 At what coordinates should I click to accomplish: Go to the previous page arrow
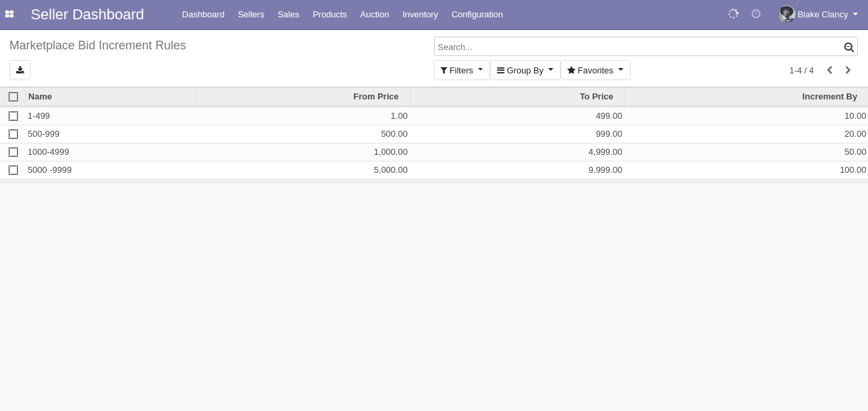[x=830, y=70]
